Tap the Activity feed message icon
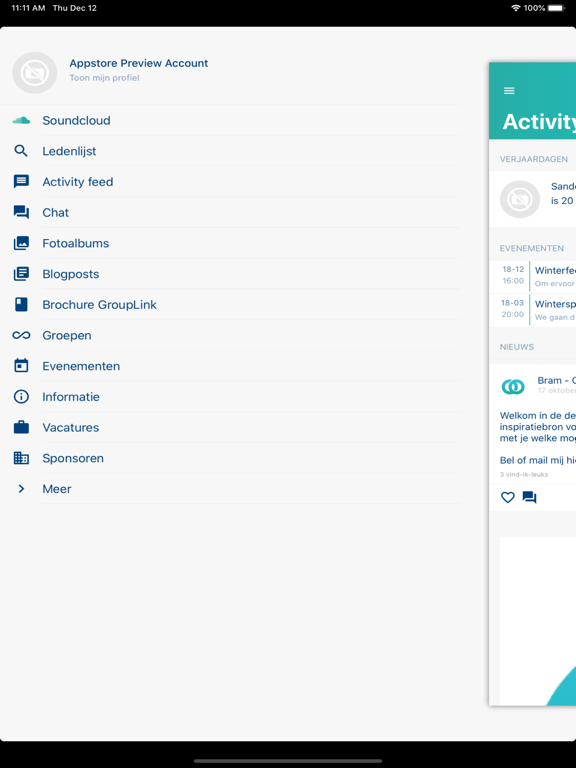The image size is (576, 768). [21, 182]
